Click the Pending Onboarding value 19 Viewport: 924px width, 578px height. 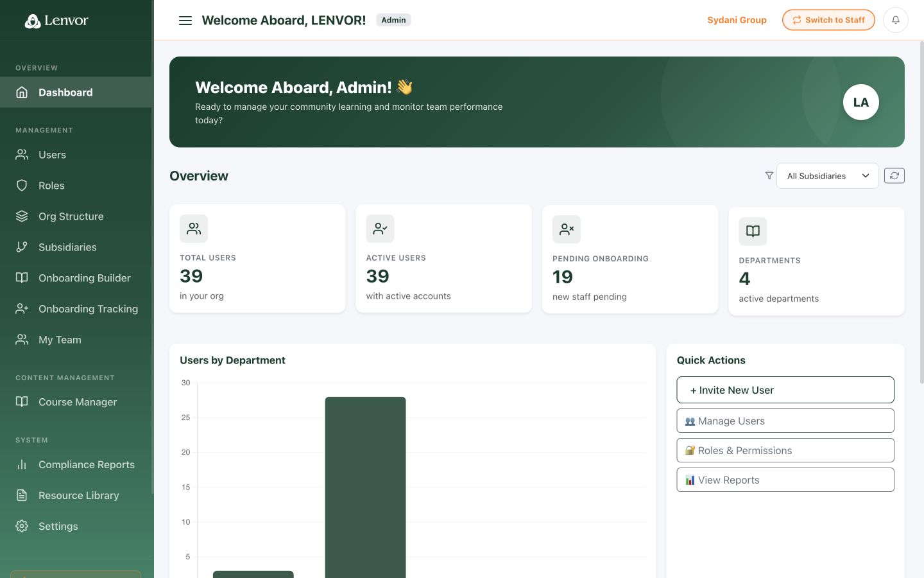pos(563,277)
